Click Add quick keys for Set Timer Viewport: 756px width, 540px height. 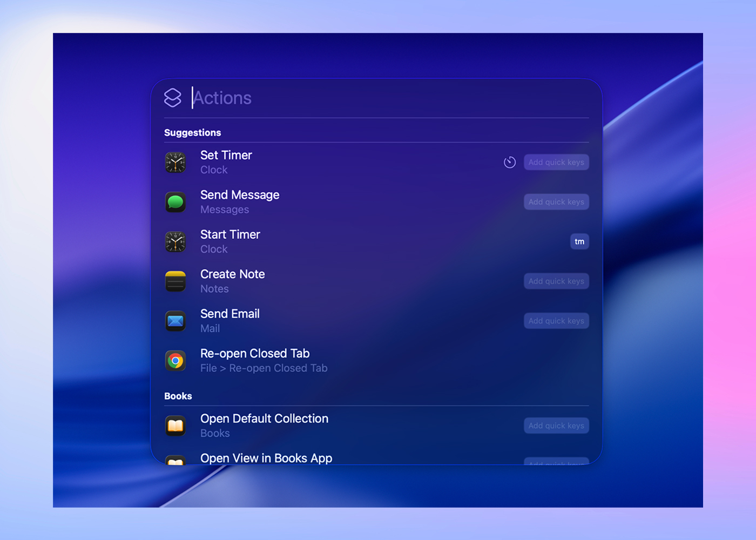tap(556, 162)
